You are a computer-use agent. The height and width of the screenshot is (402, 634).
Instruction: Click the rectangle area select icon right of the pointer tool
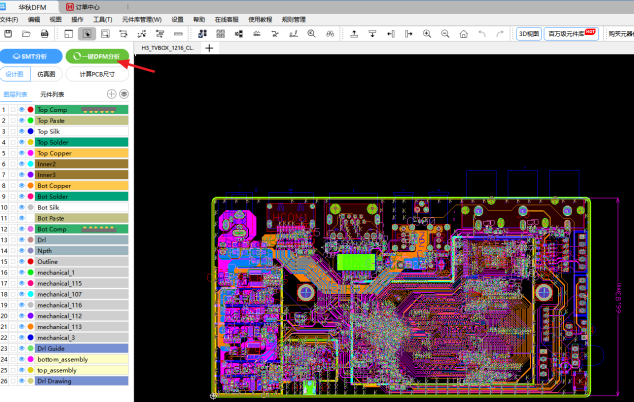pyautogui.click(x=105, y=34)
